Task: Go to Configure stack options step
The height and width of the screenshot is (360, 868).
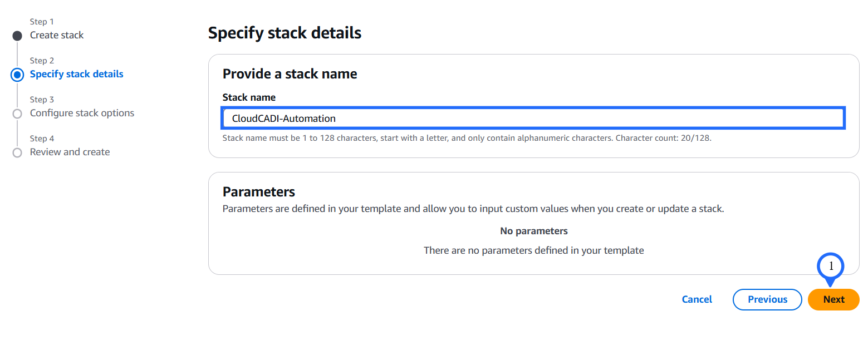Action: click(82, 113)
